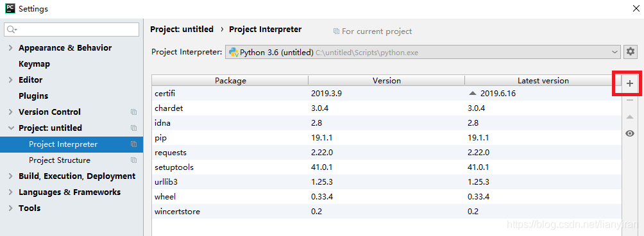644x236 pixels.
Task: Click the copy icon beside Version Control
Action: click(133, 112)
